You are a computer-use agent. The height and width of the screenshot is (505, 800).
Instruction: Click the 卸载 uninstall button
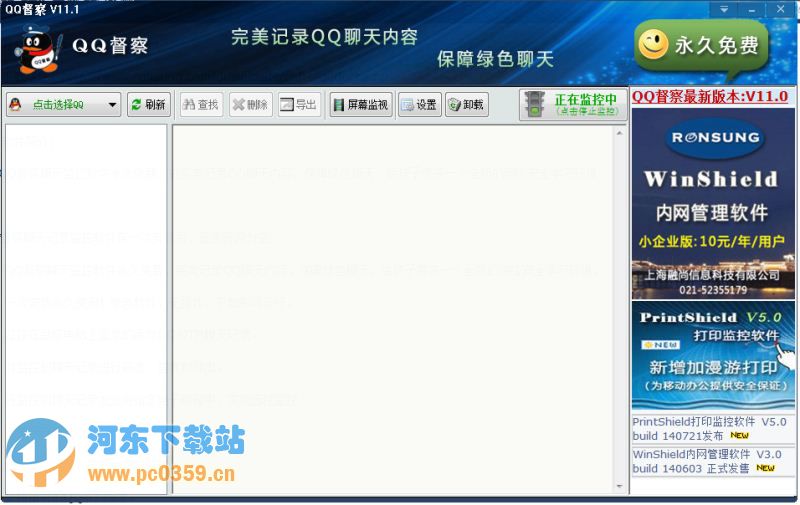click(x=467, y=105)
